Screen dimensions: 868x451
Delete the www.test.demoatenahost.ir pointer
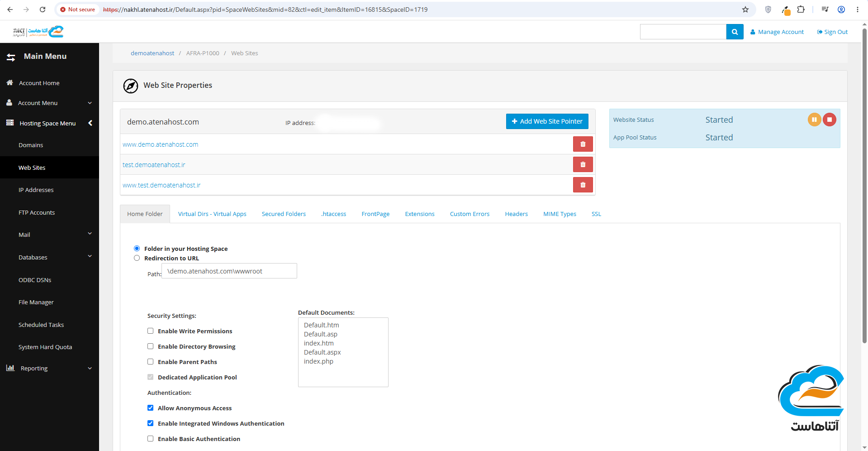coord(583,185)
